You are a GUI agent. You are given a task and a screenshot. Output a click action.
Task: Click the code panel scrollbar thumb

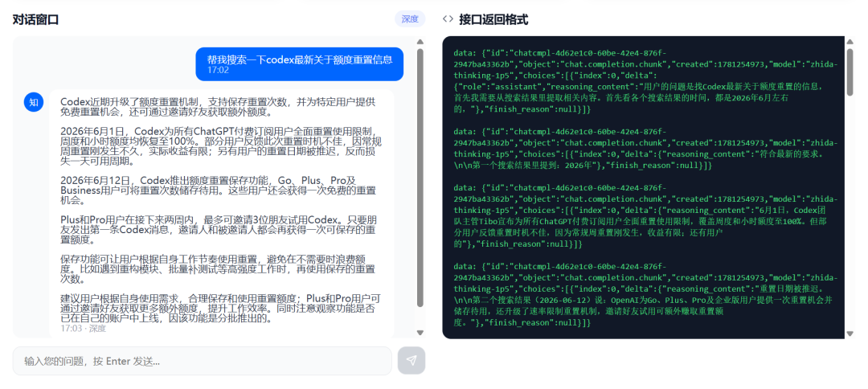[x=850, y=72]
